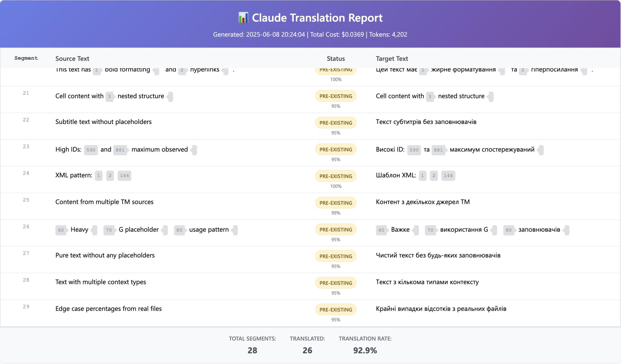This screenshot has height=364, width=621.
Task: Click placeholder tag 80 before usage pattern
Action: point(180,230)
